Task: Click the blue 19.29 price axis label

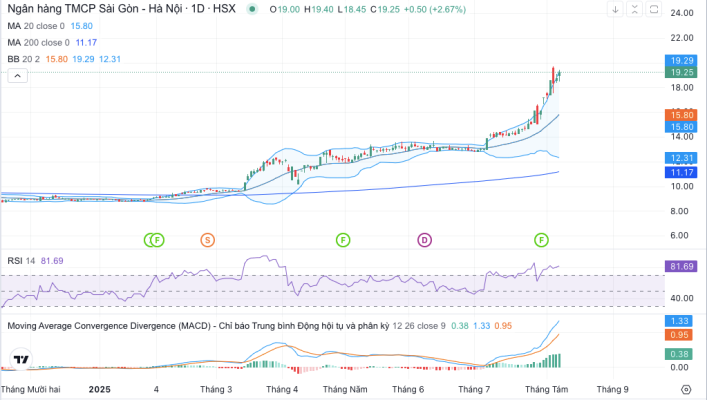Action: pos(681,60)
